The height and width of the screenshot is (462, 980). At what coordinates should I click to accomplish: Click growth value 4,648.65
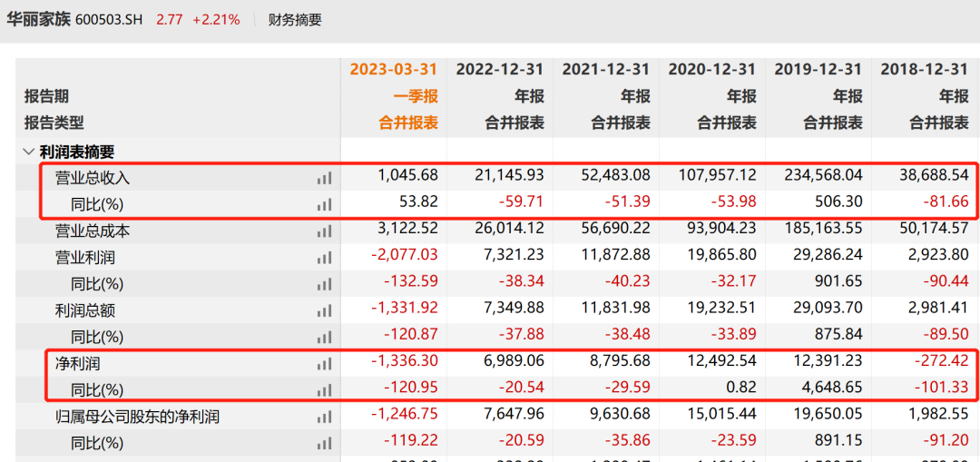pyautogui.click(x=833, y=388)
